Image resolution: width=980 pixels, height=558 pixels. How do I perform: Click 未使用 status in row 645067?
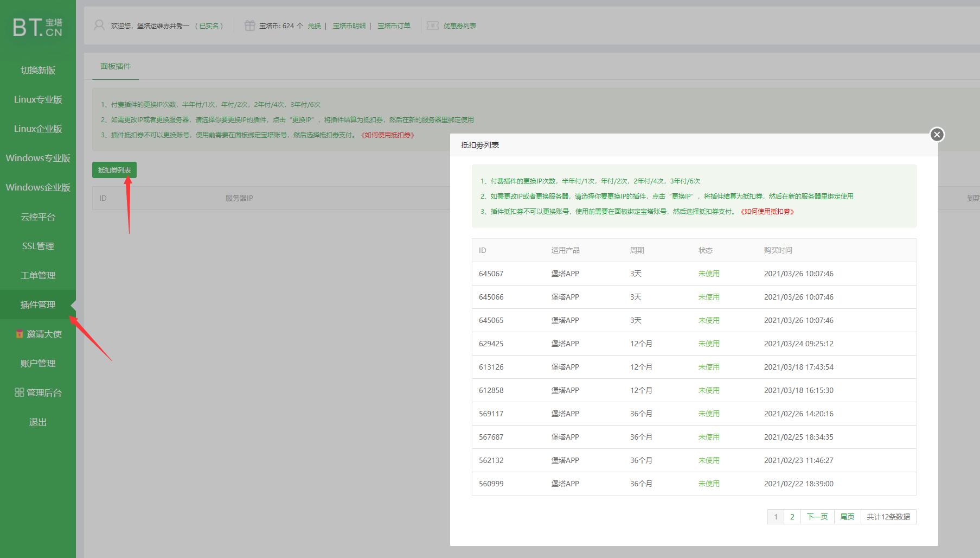click(x=709, y=274)
